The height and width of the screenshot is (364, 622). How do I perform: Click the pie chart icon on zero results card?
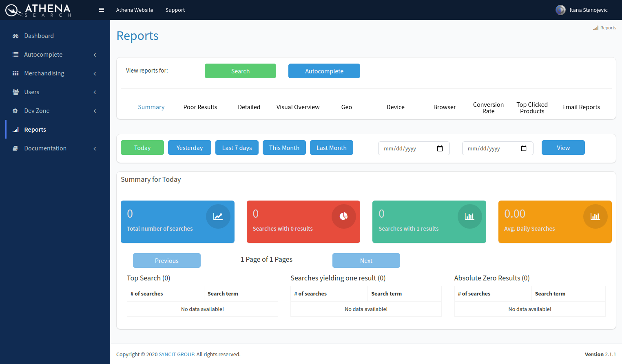point(344,216)
